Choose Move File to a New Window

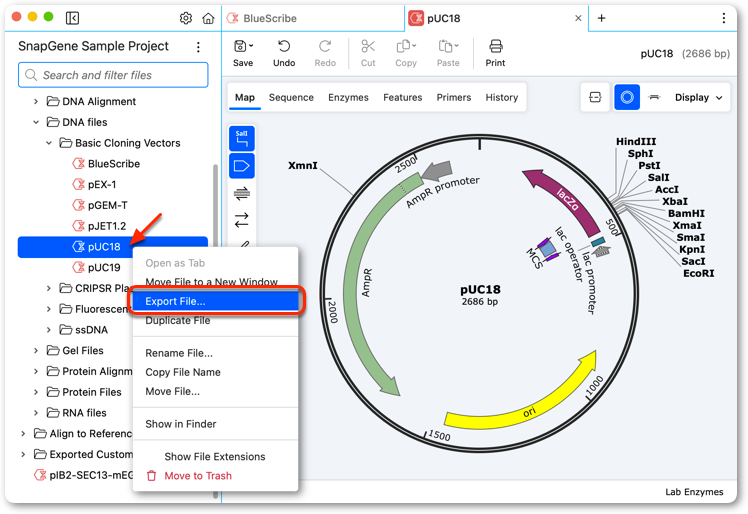coord(215,282)
